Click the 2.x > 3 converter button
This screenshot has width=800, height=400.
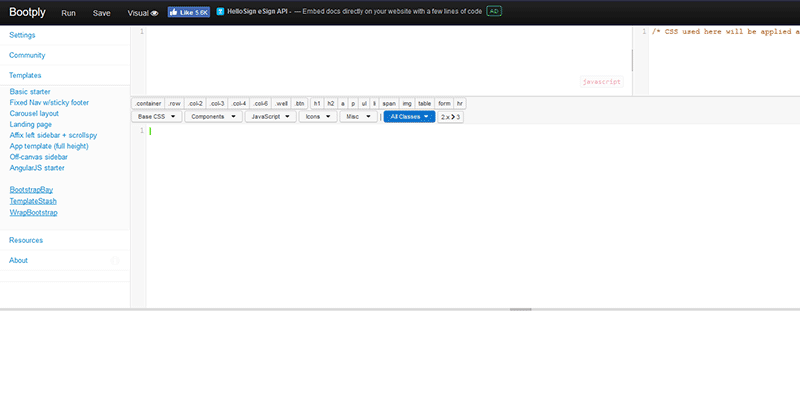point(451,117)
